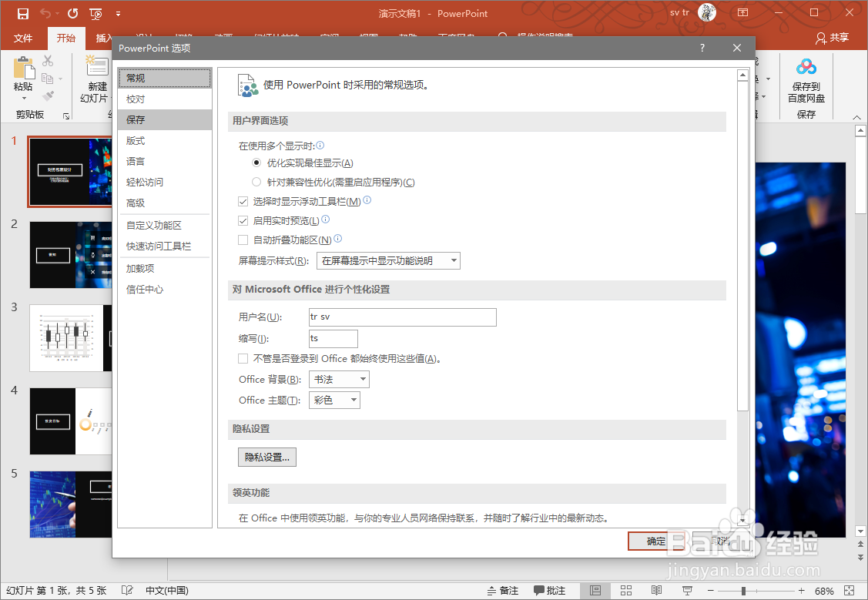Select 信任中心 category
Image resolution: width=868 pixels, height=600 pixels.
coord(164,290)
